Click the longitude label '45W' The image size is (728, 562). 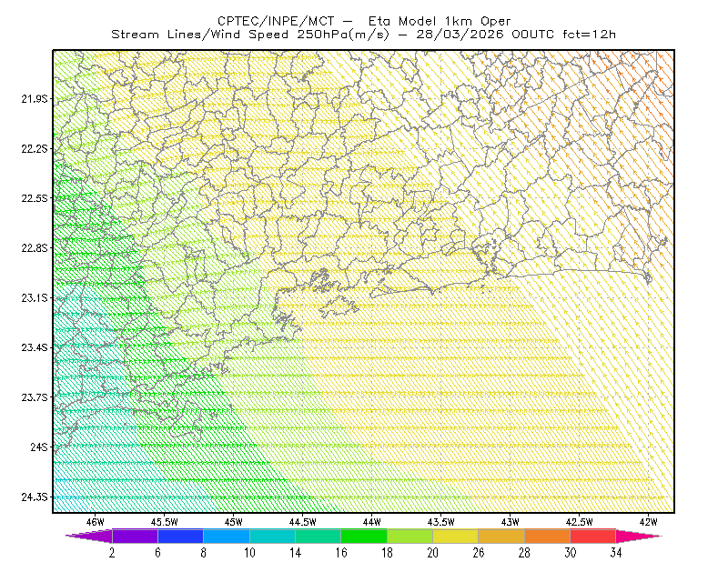(234, 522)
